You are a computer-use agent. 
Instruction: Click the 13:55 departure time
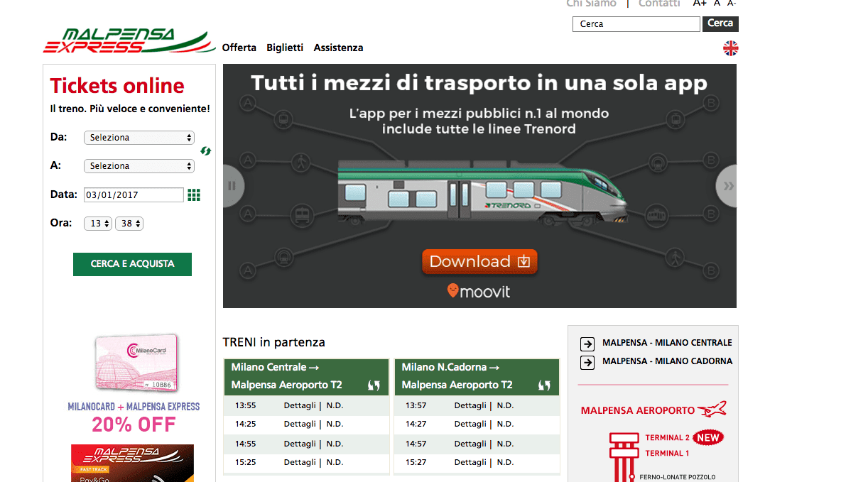245,406
